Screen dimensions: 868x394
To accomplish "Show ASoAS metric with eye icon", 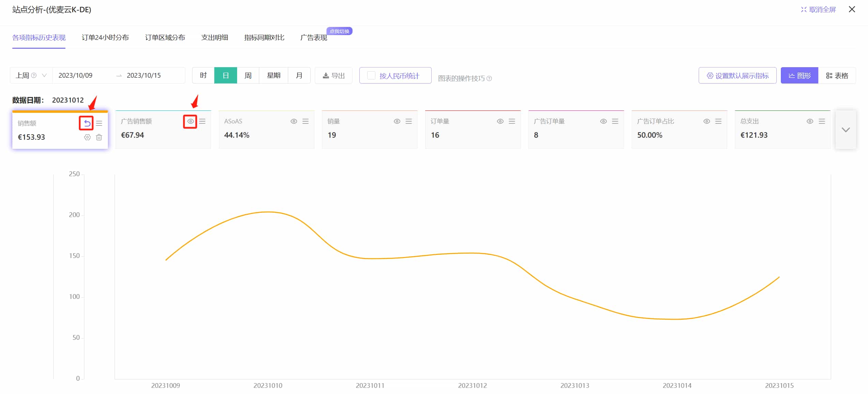I will (x=294, y=121).
